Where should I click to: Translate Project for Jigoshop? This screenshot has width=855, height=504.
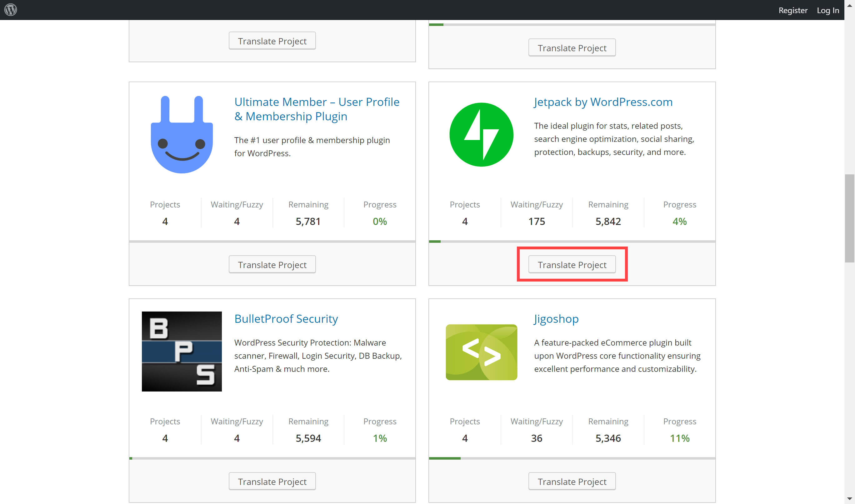[x=572, y=481]
